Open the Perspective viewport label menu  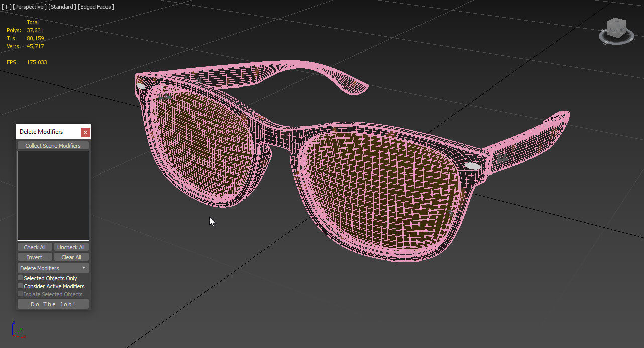tap(29, 7)
